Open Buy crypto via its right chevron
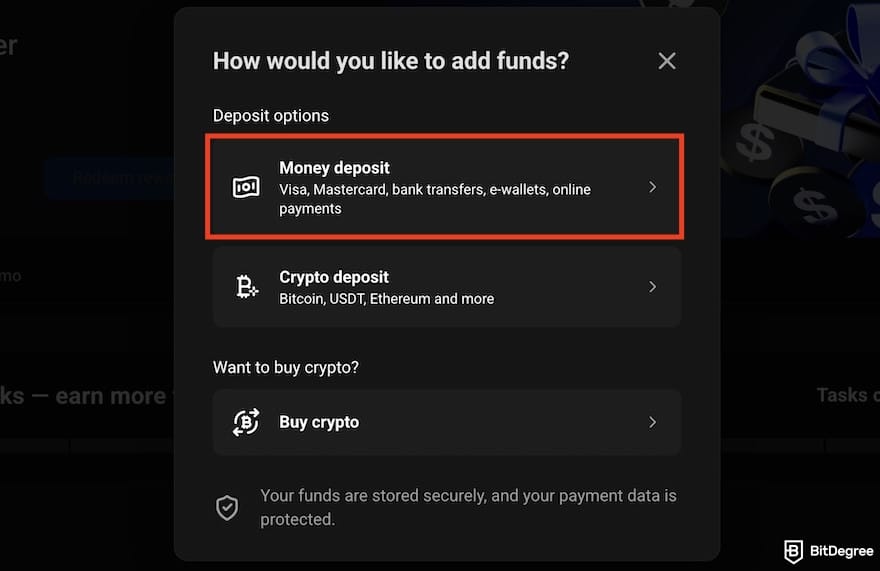Screen dimensions: 880x571 (x=652, y=422)
